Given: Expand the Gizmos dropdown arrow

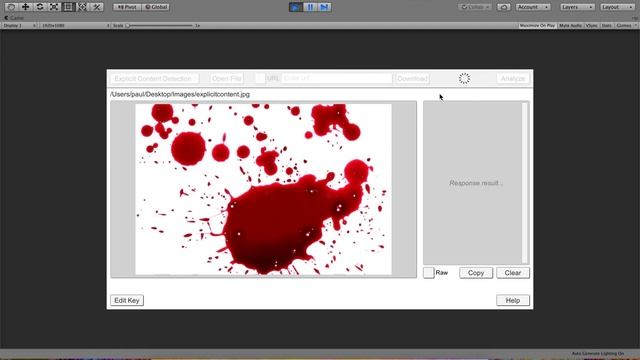Looking at the screenshot, I should click(x=636, y=25).
